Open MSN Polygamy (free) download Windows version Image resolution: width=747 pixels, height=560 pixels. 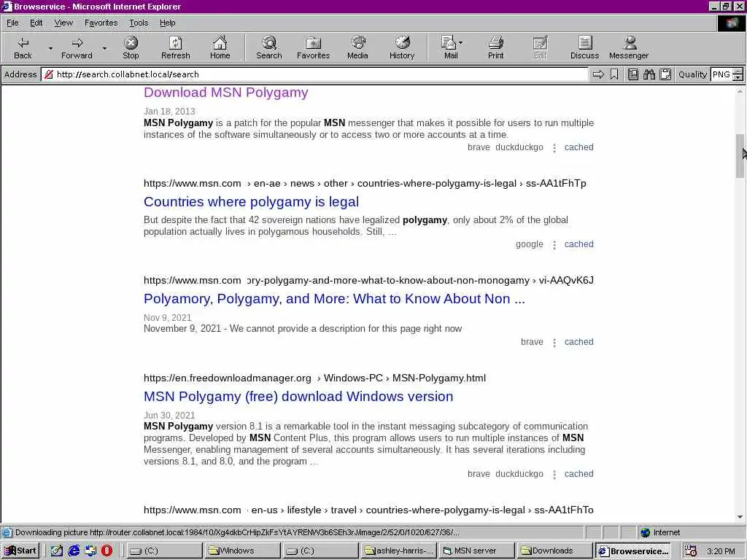(x=298, y=397)
